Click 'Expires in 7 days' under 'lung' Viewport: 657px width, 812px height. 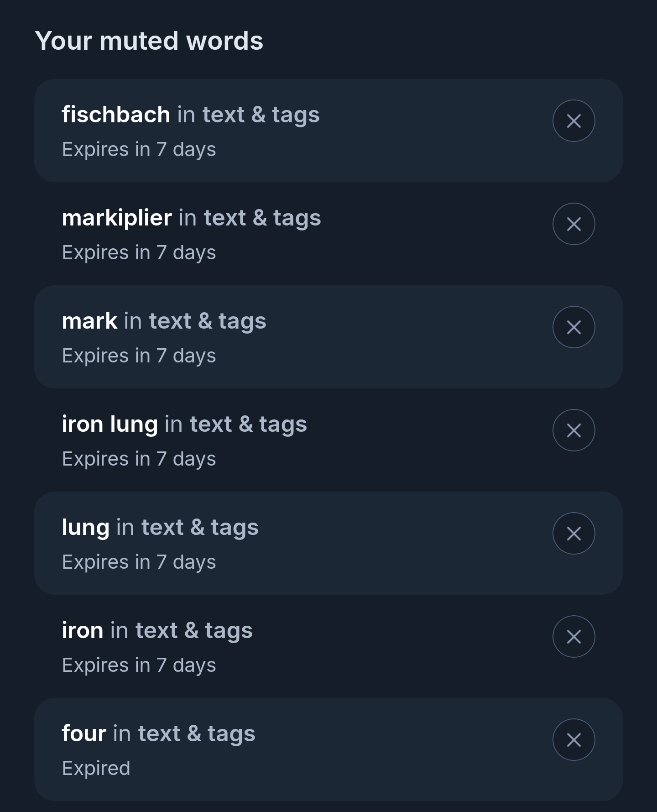click(x=139, y=562)
